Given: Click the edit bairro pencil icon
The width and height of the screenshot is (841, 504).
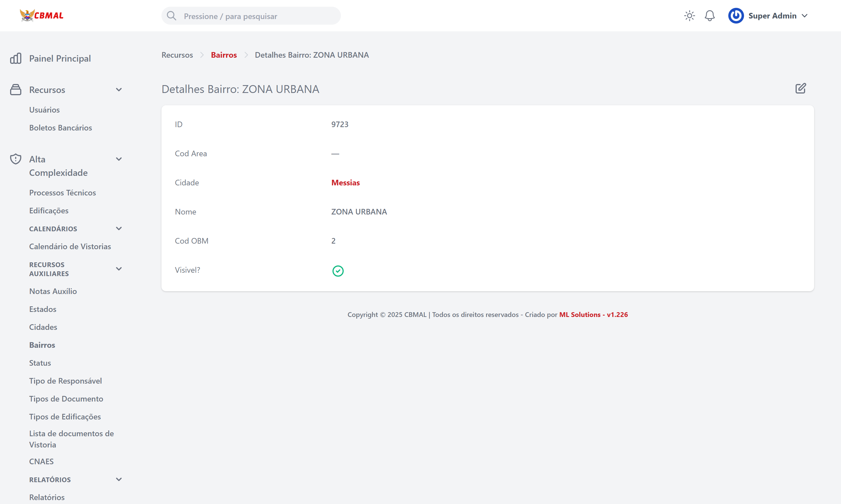Looking at the screenshot, I should (800, 89).
